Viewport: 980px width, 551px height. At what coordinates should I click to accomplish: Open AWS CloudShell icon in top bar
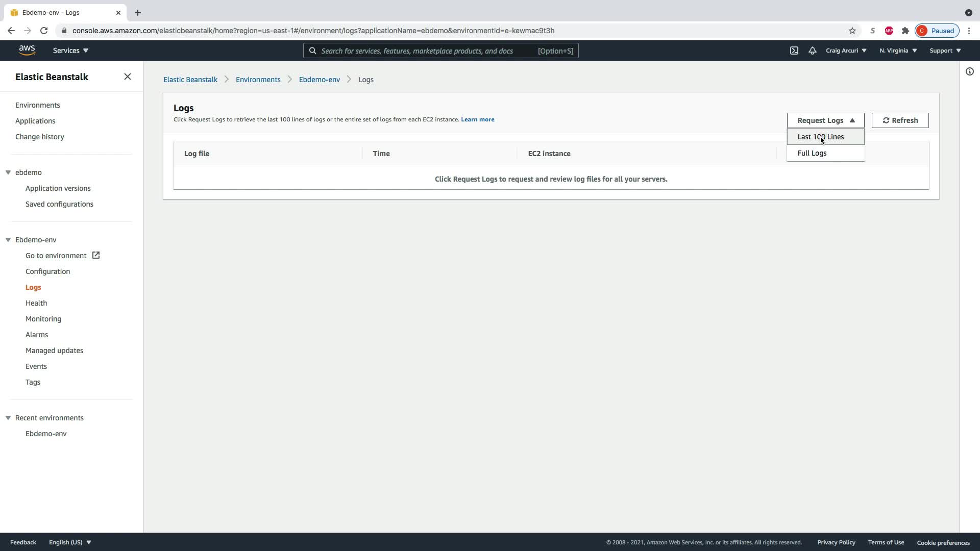point(794,51)
